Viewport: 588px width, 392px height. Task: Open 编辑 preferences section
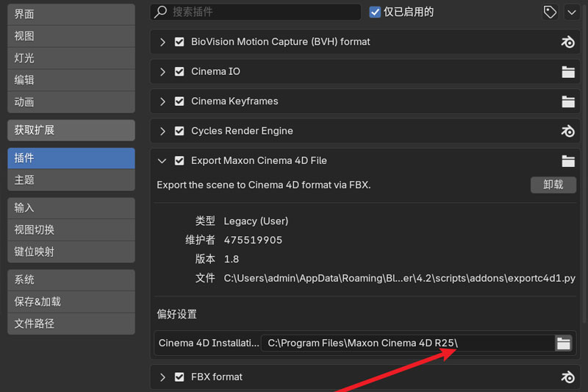[x=71, y=80]
